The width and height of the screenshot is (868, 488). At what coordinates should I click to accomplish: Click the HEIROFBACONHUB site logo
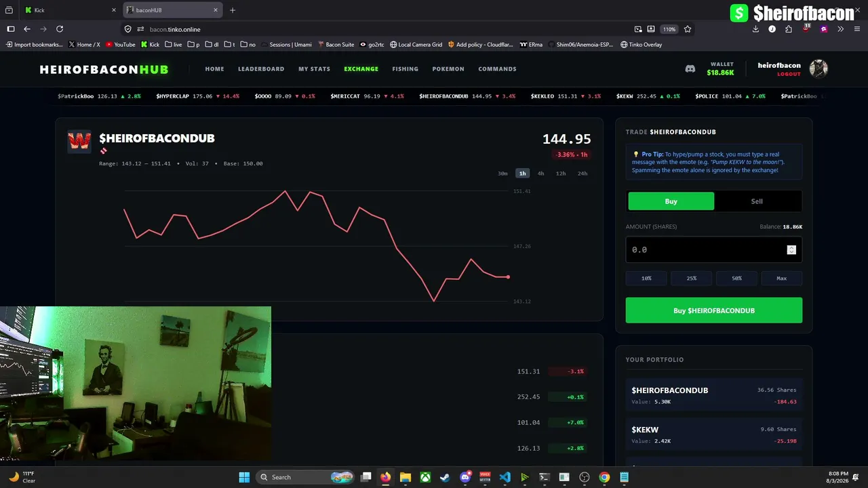coord(104,69)
